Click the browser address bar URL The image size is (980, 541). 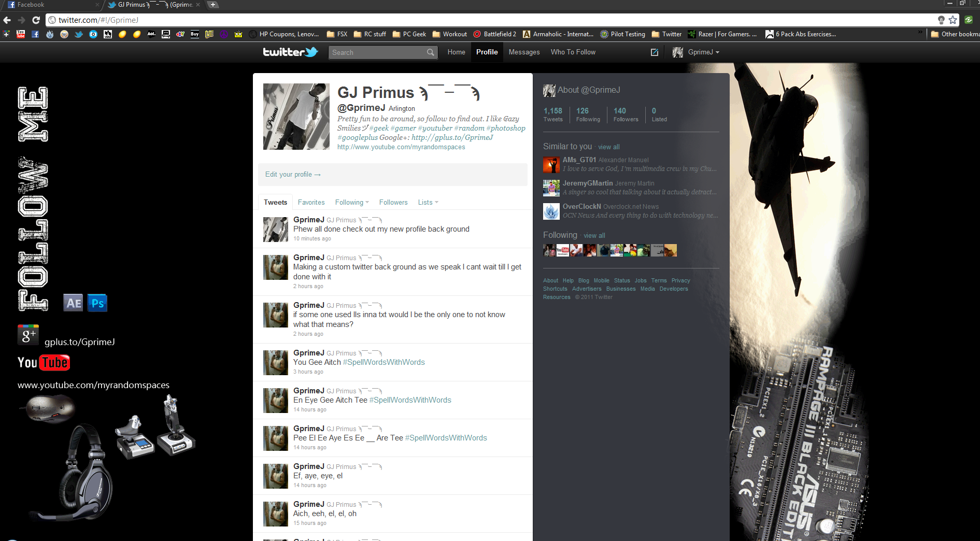tap(98, 20)
